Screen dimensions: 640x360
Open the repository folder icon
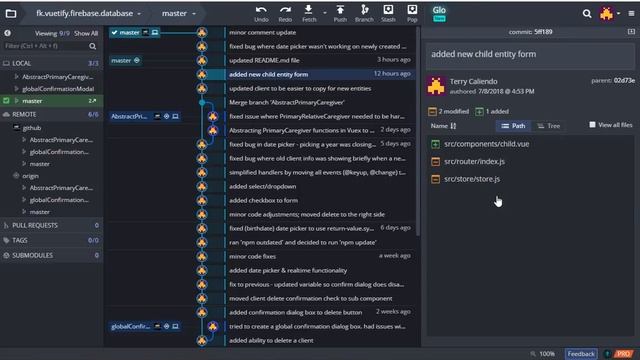[x=11, y=14]
